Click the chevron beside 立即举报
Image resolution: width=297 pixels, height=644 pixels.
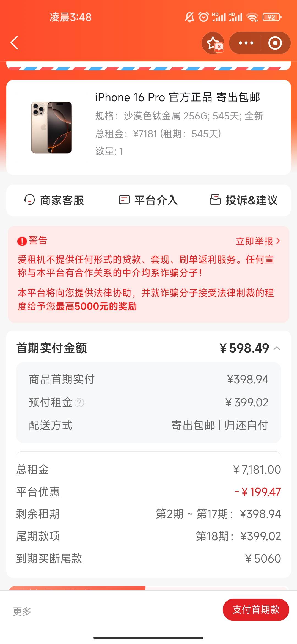[278, 241]
